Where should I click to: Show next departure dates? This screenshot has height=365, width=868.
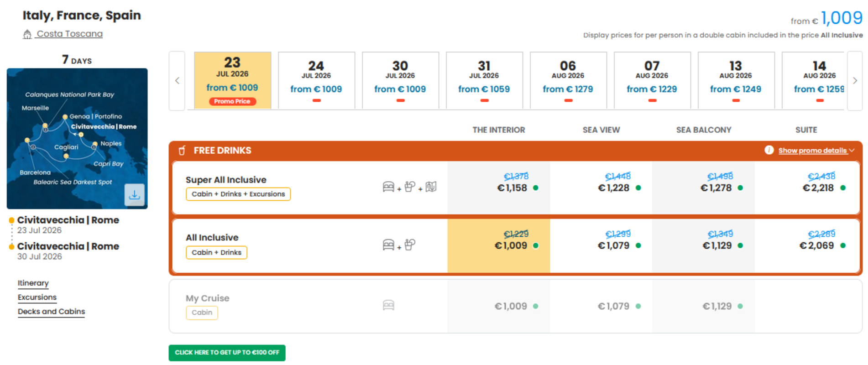pyautogui.click(x=855, y=81)
